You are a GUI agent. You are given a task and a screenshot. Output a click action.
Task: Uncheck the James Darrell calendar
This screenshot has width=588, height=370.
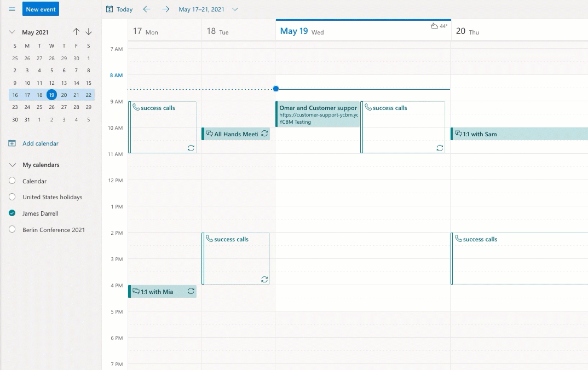click(12, 213)
